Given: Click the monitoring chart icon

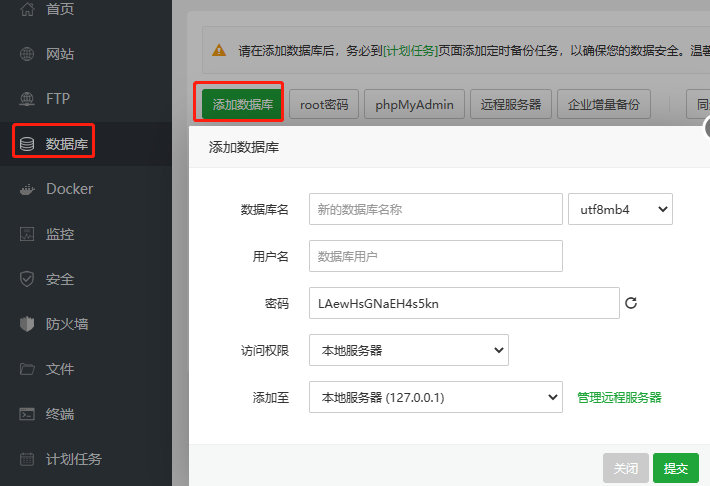Looking at the screenshot, I should 27,234.
